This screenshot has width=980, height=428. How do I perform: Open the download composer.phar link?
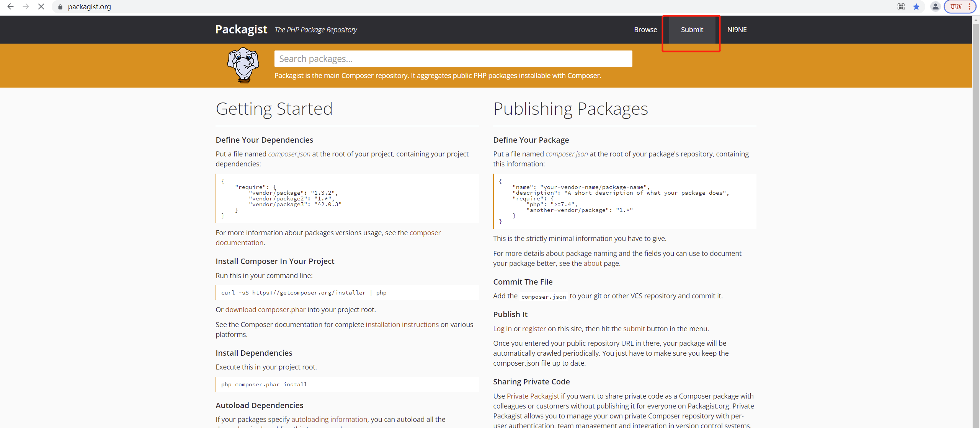pos(265,309)
